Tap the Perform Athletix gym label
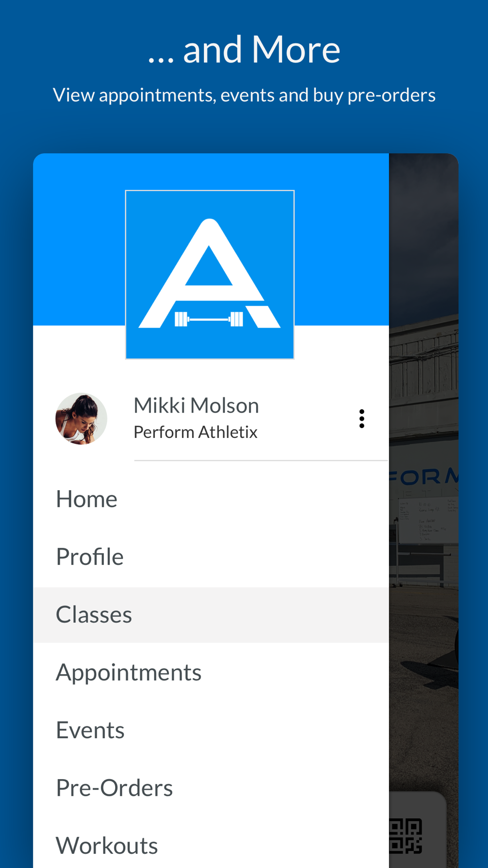This screenshot has height=868, width=488. point(195,432)
